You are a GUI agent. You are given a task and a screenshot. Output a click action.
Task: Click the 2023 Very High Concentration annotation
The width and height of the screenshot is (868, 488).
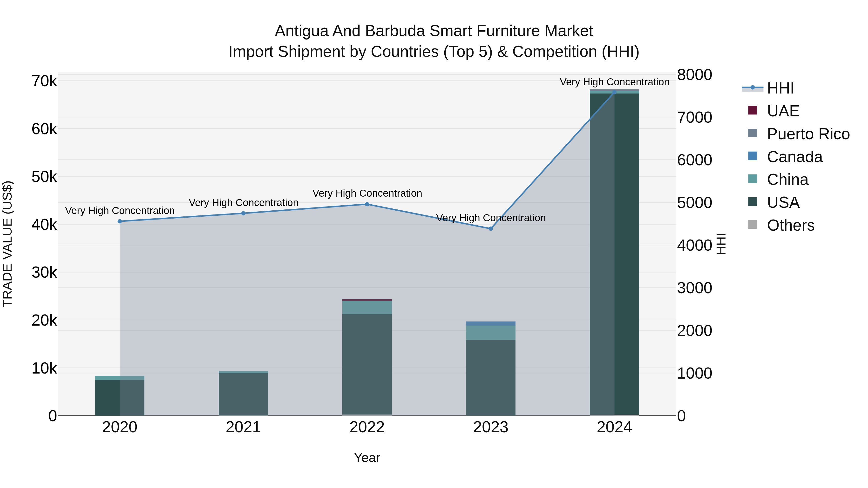[491, 218]
